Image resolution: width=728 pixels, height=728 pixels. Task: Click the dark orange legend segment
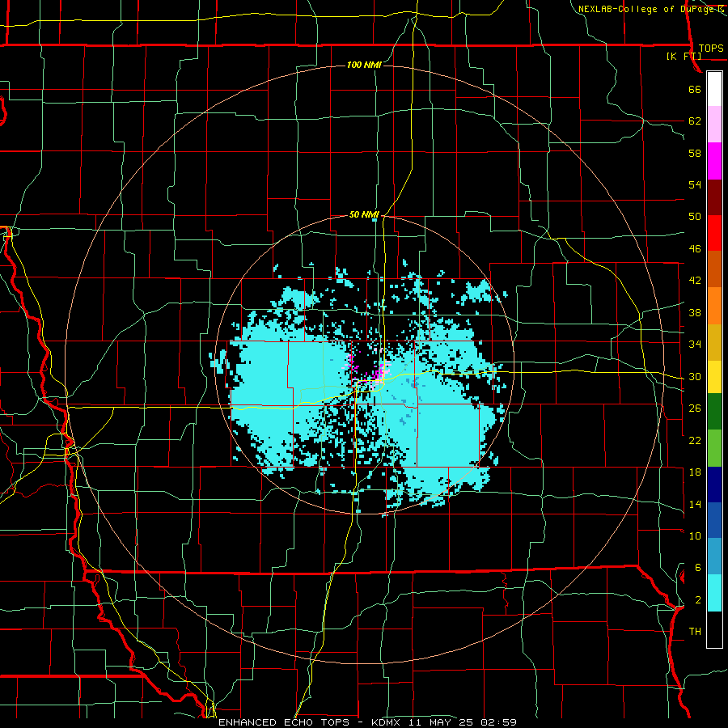[714, 269]
